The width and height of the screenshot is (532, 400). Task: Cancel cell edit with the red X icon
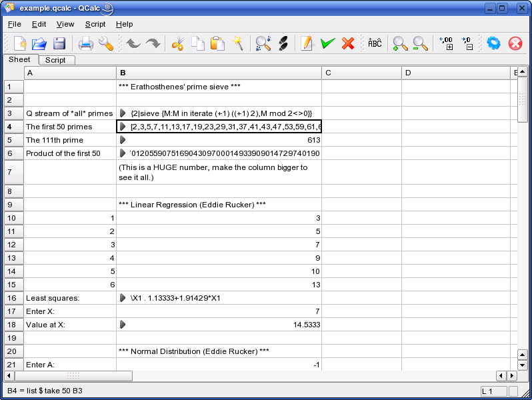pos(347,44)
